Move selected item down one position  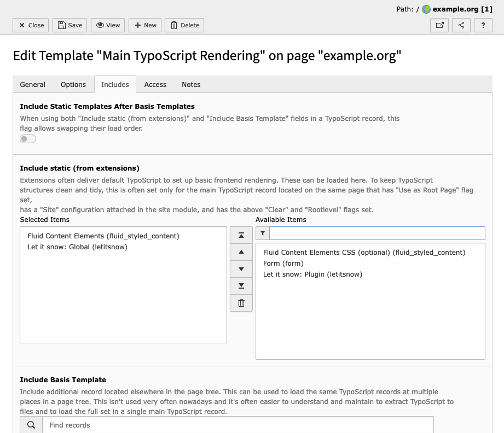(x=241, y=269)
